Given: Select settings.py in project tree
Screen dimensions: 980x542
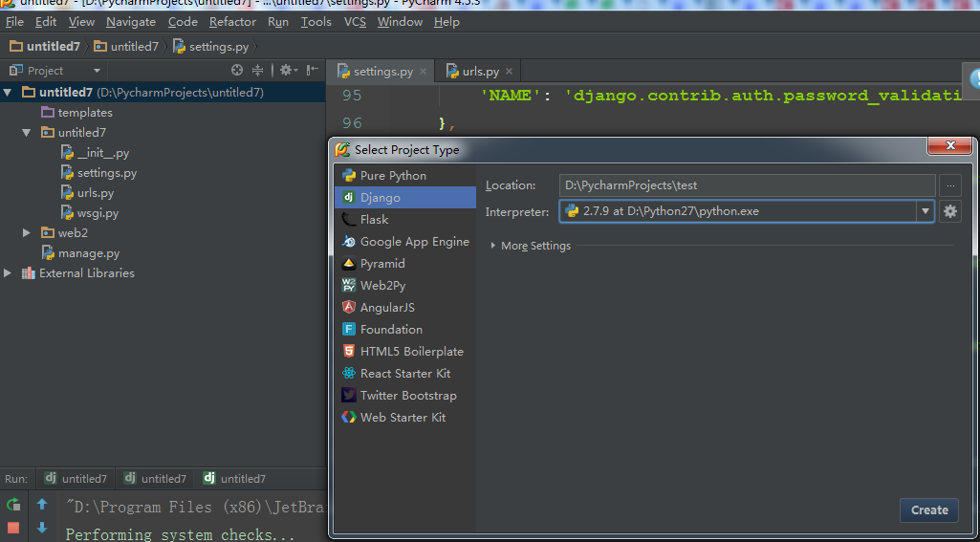Looking at the screenshot, I should click(98, 172).
